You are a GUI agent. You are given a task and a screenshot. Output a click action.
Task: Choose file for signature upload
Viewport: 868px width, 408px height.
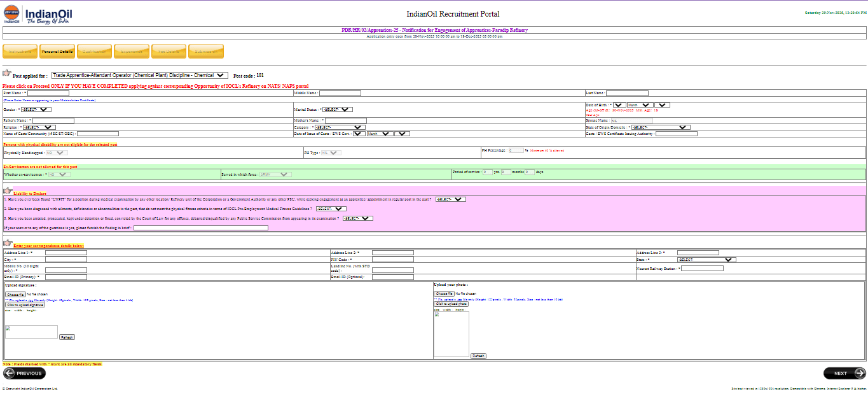point(15,295)
